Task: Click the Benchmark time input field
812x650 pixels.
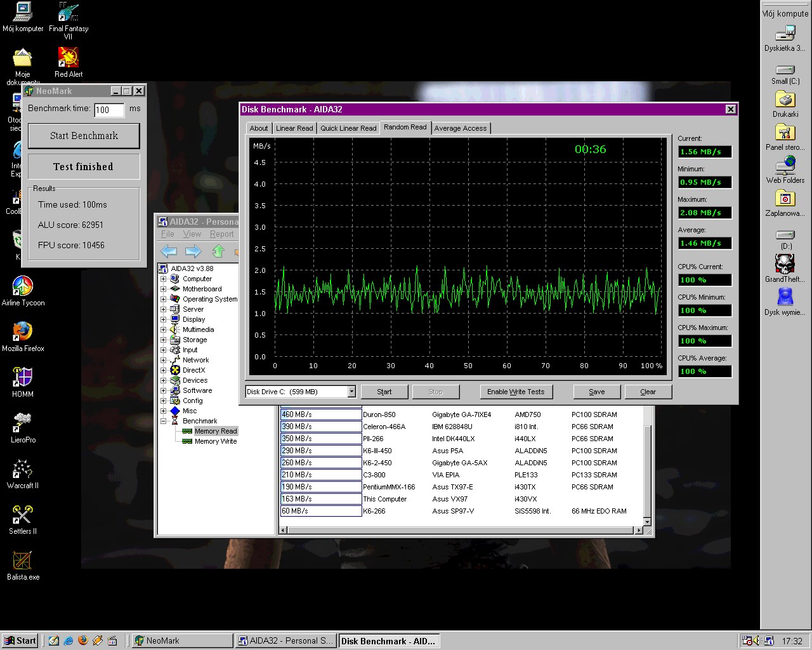Action: coord(109,110)
